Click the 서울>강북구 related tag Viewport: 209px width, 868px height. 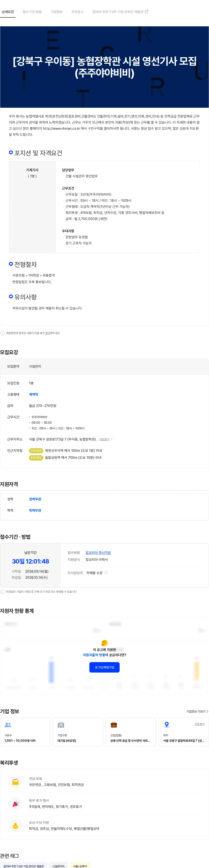[80, 866]
